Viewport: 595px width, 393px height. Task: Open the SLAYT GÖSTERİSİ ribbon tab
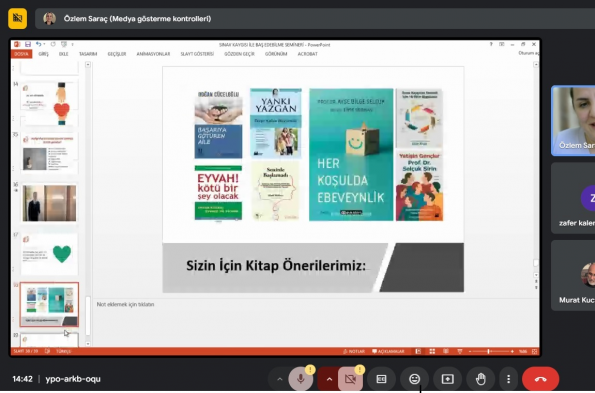(x=197, y=54)
